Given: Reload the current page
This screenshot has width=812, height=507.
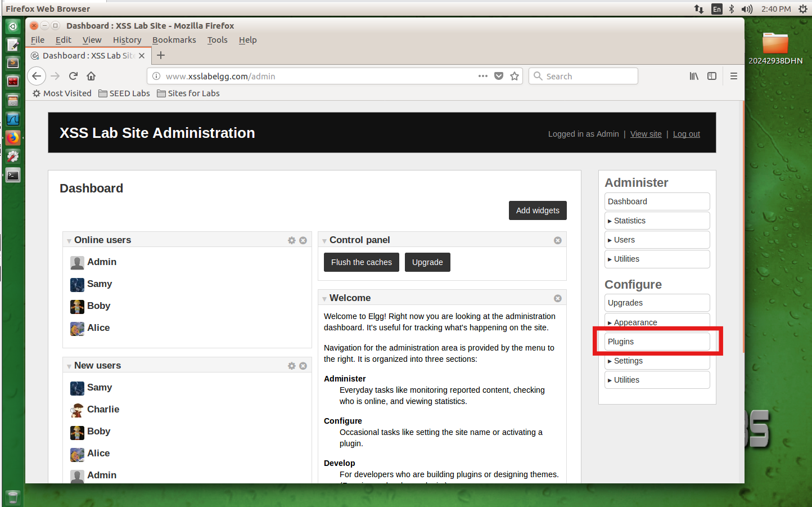Looking at the screenshot, I should (73, 76).
